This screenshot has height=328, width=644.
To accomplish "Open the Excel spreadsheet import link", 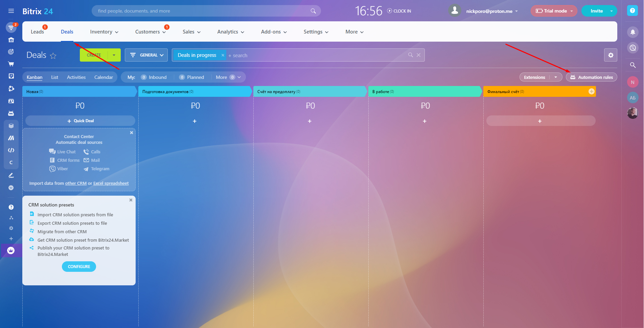I will coord(111,183).
